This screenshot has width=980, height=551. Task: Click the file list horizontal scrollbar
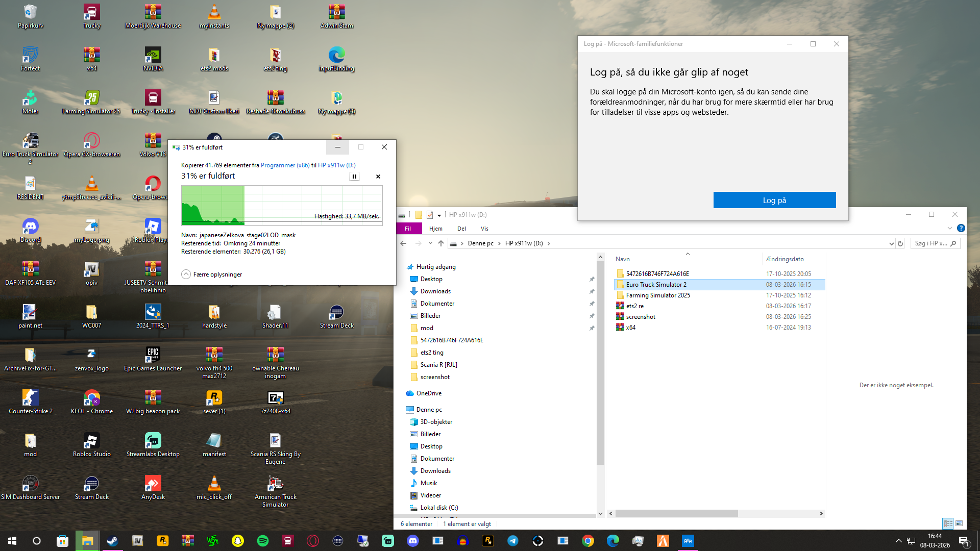click(676, 513)
